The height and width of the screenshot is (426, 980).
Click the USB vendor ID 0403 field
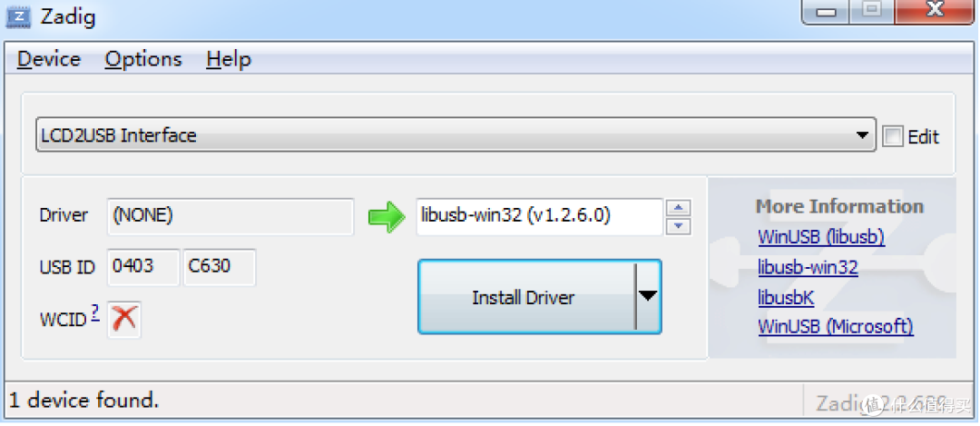click(x=143, y=267)
